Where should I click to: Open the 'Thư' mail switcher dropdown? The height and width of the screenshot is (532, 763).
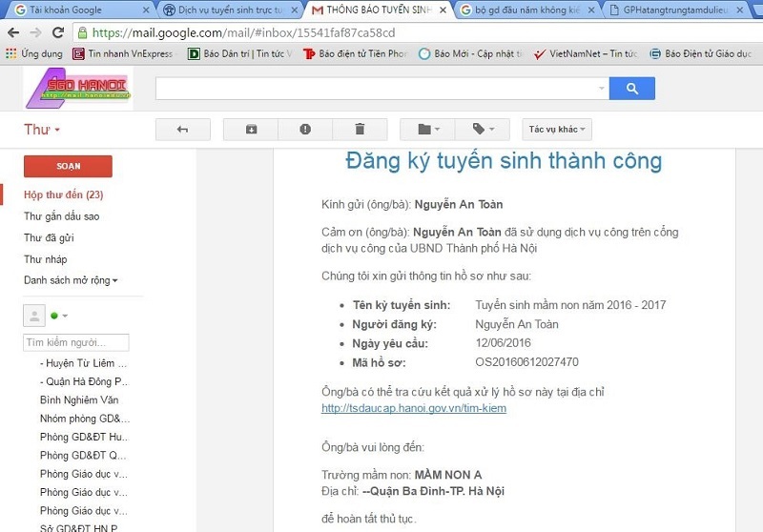(x=43, y=130)
